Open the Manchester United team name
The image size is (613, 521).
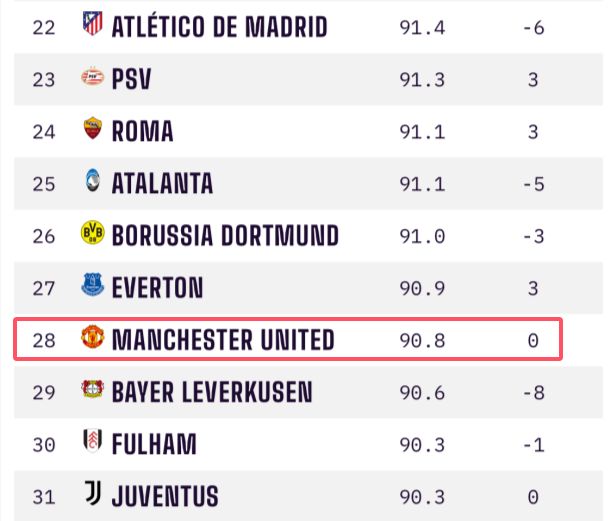click(223, 340)
